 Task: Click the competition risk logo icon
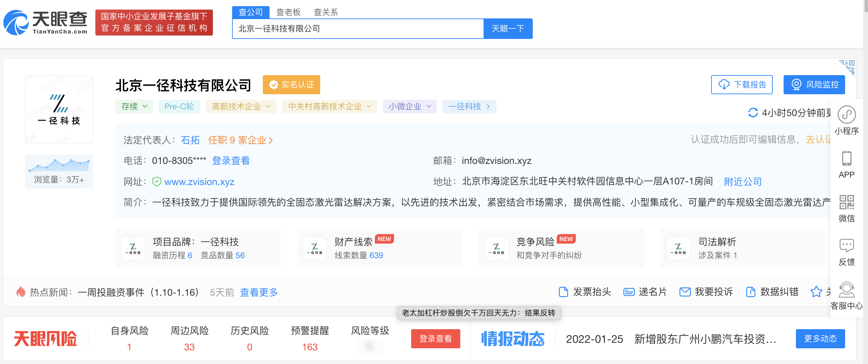pyautogui.click(x=497, y=248)
